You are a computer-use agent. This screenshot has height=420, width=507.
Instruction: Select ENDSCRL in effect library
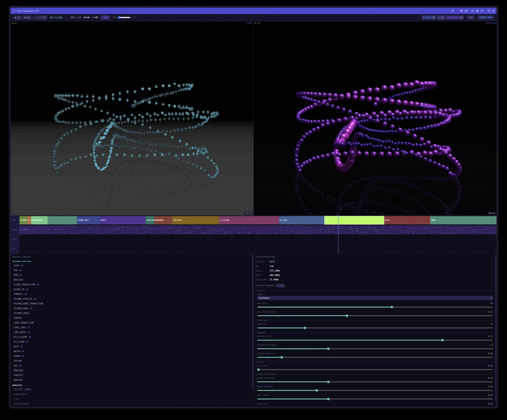click(x=18, y=380)
